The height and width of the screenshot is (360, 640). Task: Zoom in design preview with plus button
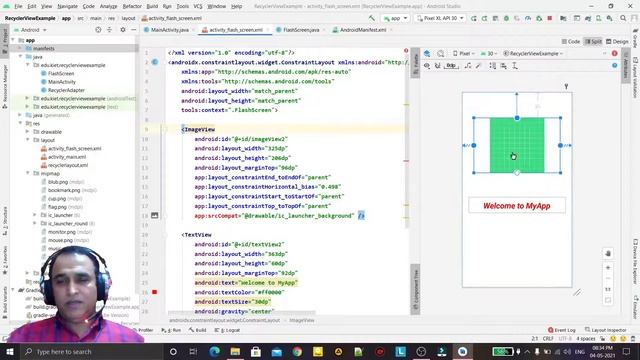click(x=608, y=268)
